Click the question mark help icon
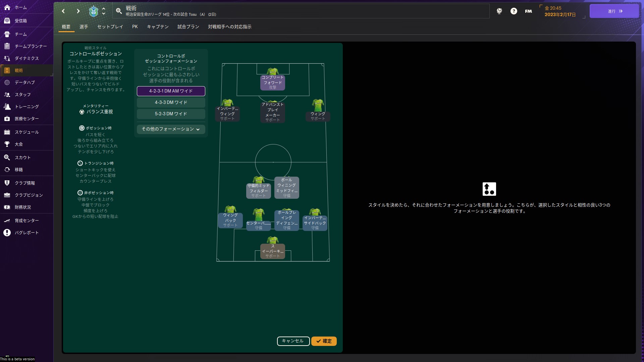 pyautogui.click(x=514, y=11)
